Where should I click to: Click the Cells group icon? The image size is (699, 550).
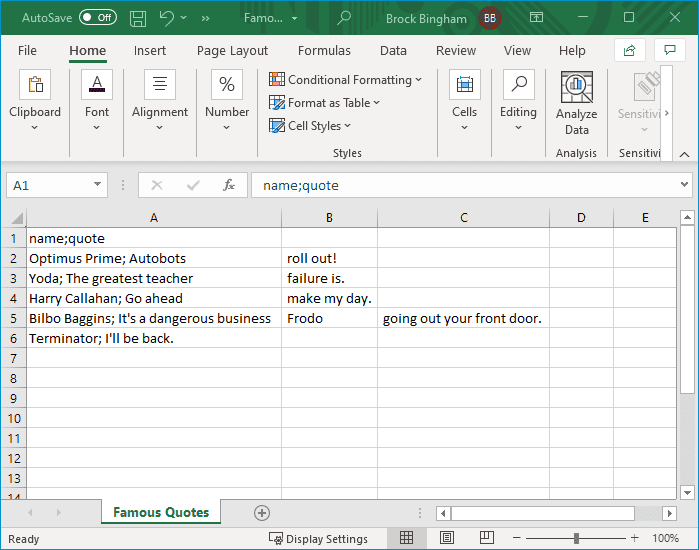point(465,84)
